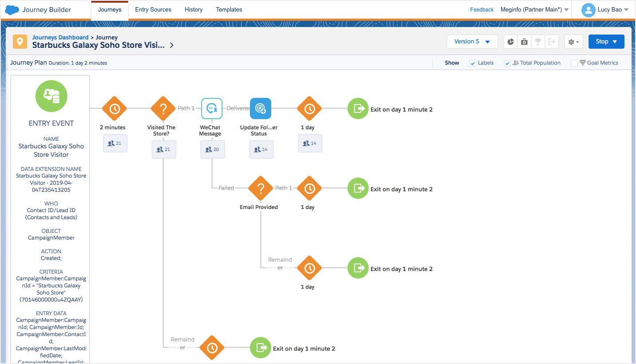Uncheck the Labels checkbox

pos(473,63)
